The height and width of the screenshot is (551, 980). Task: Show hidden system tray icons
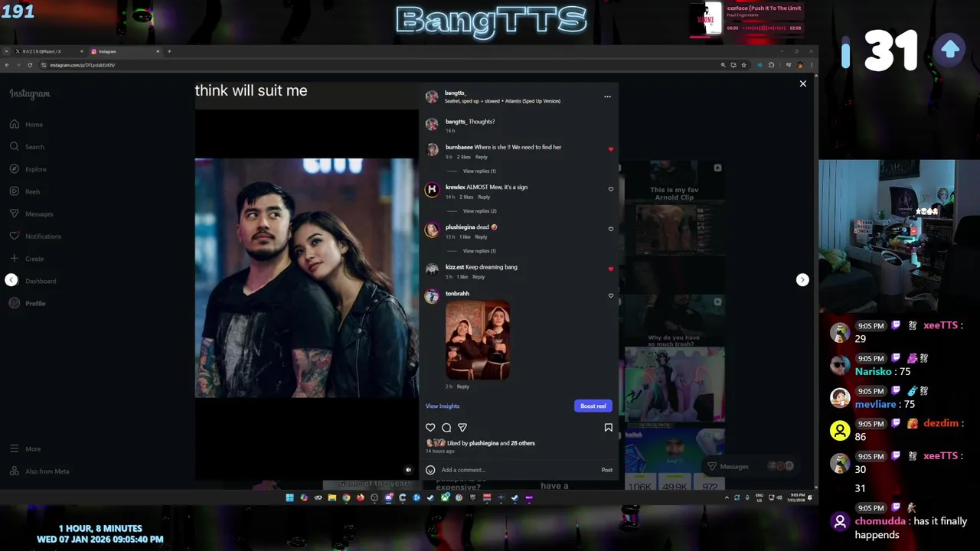point(727,497)
